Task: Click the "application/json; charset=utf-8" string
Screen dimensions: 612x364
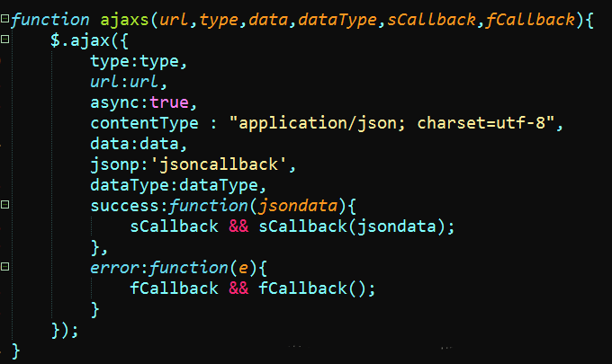Action: click(396, 123)
